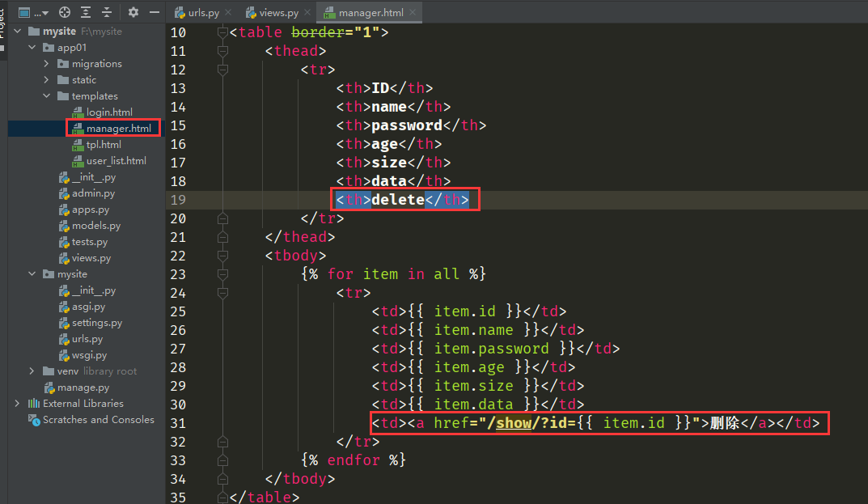The width and height of the screenshot is (868, 504).
Task: Expand the static folder
Action: (x=47, y=80)
